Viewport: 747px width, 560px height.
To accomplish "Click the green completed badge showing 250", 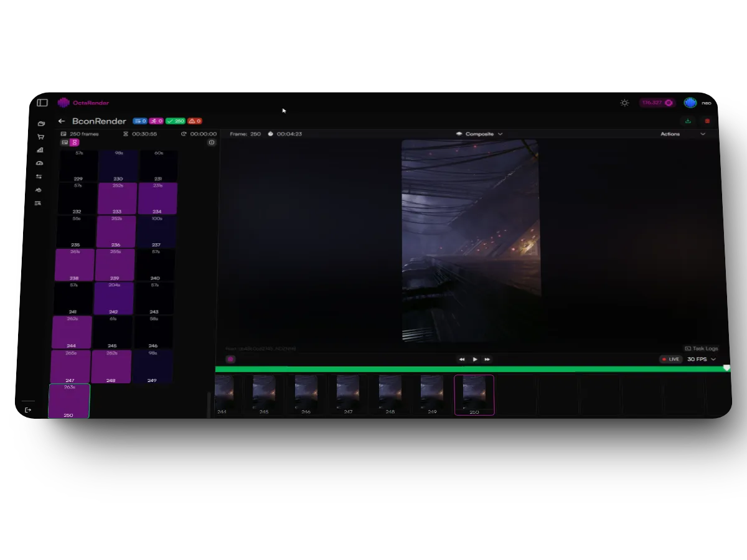I will pos(176,121).
